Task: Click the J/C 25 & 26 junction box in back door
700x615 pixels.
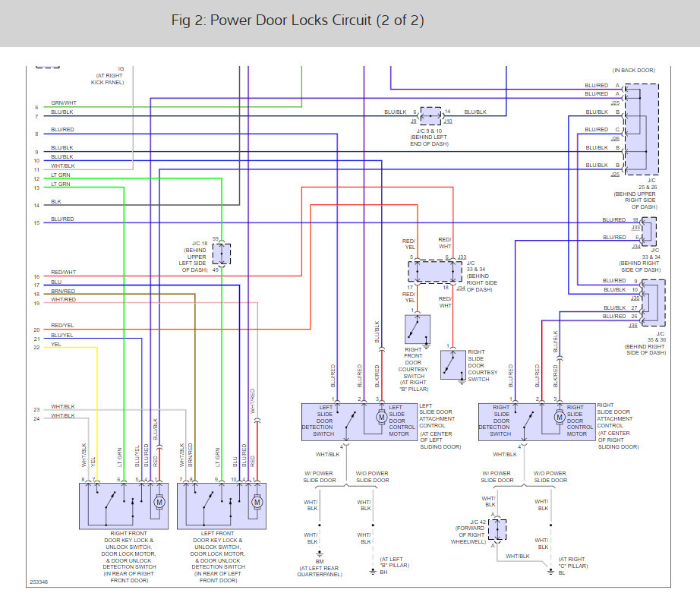Action: pos(642,129)
